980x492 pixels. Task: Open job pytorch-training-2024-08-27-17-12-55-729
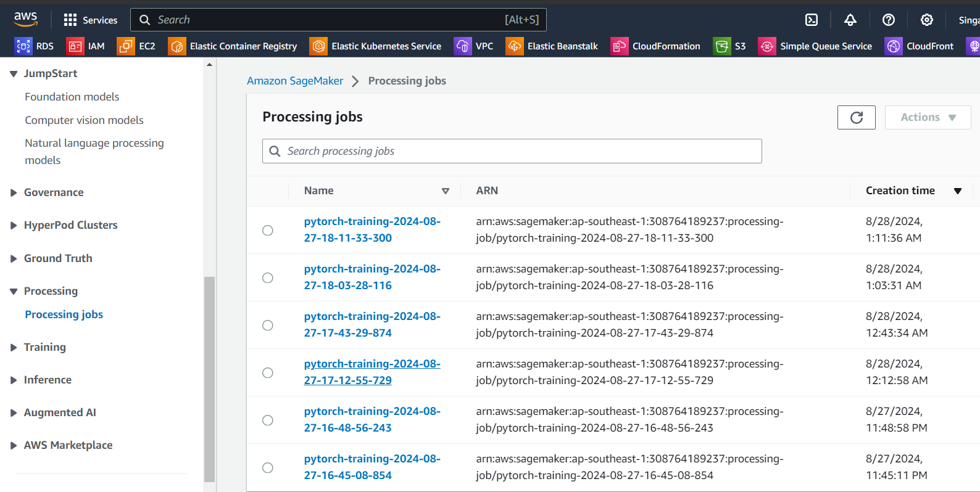pos(372,372)
